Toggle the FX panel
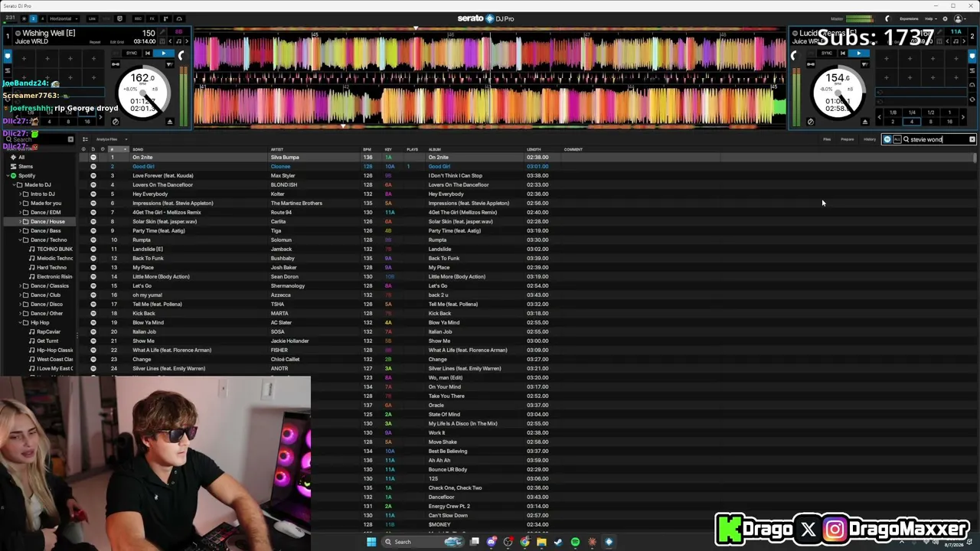This screenshot has height=551, width=980. pyautogui.click(x=152, y=18)
